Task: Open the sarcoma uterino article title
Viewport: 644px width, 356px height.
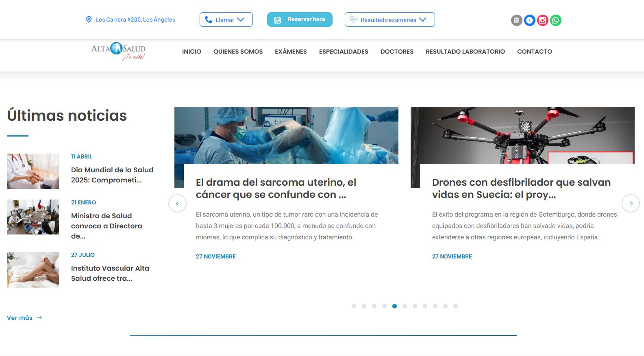Action: [276, 188]
